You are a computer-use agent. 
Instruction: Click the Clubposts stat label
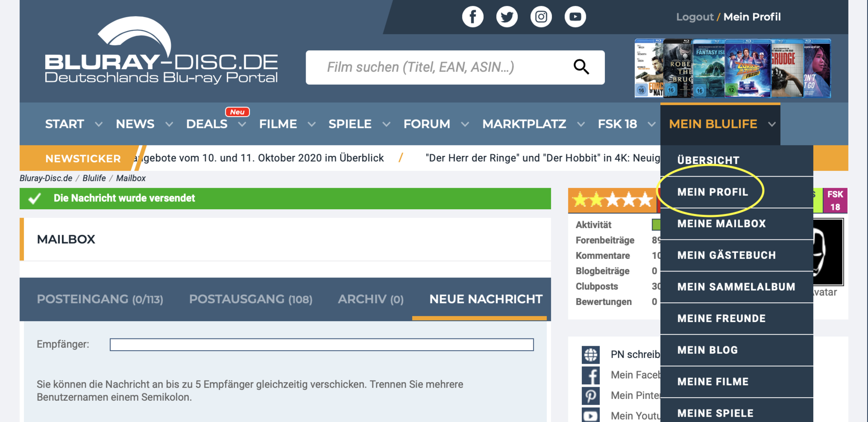click(597, 286)
